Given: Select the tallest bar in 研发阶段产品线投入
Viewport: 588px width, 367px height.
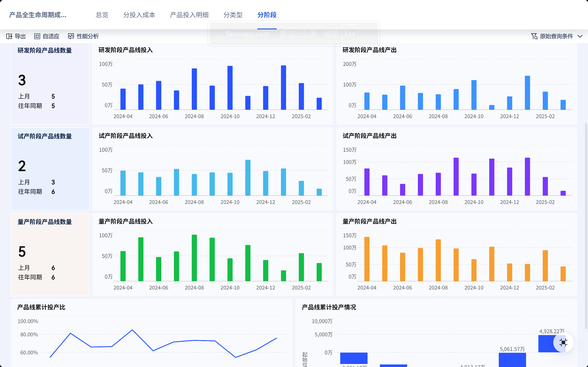Looking at the screenshot, I should pyautogui.click(x=284, y=88).
